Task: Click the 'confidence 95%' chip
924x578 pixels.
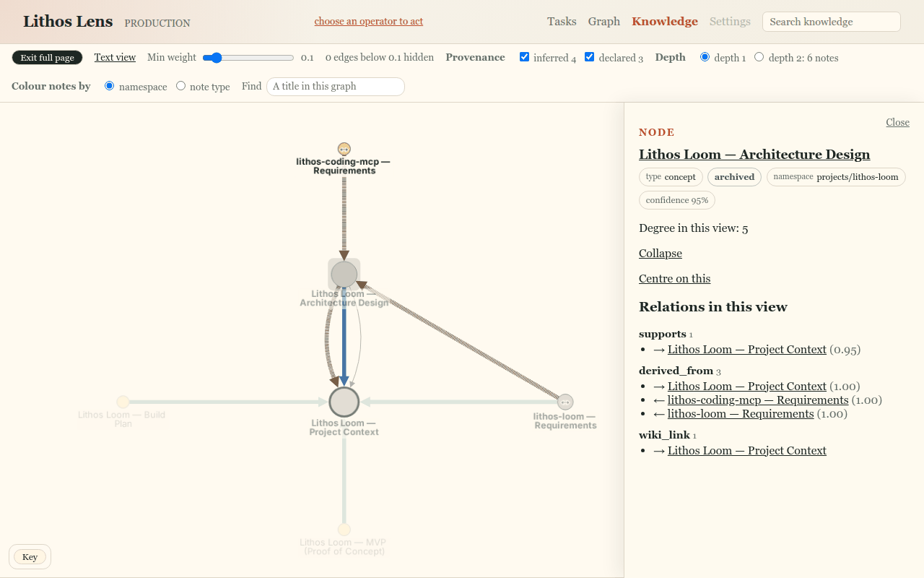Action: click(677, 200)
